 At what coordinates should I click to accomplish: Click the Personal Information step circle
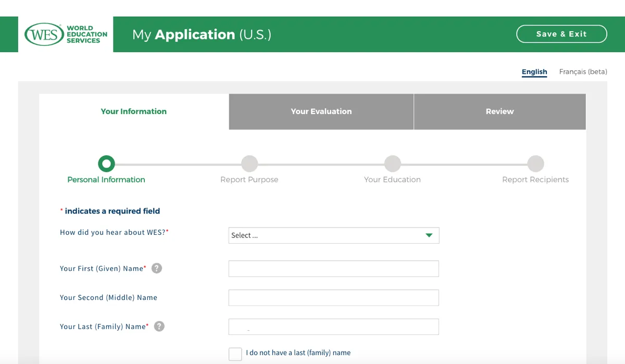(x=106, y=164)
